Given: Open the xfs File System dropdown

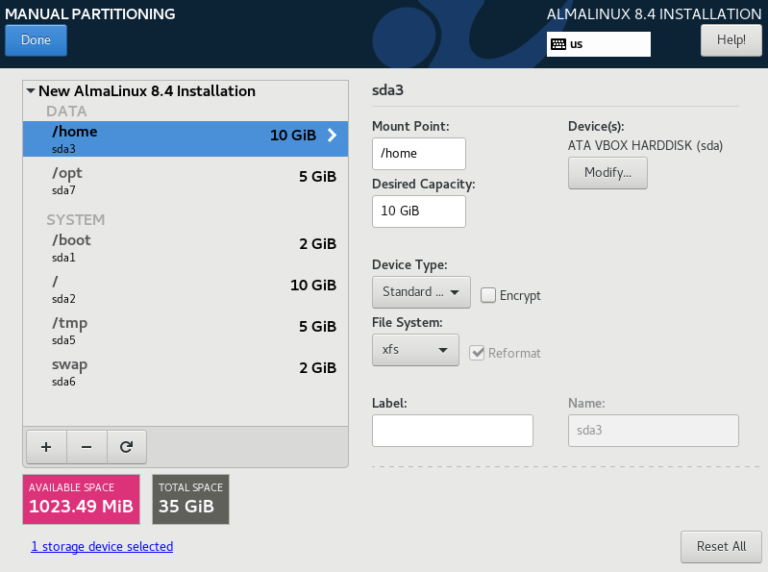Looking at the screenshot, I should coord(415,350).
